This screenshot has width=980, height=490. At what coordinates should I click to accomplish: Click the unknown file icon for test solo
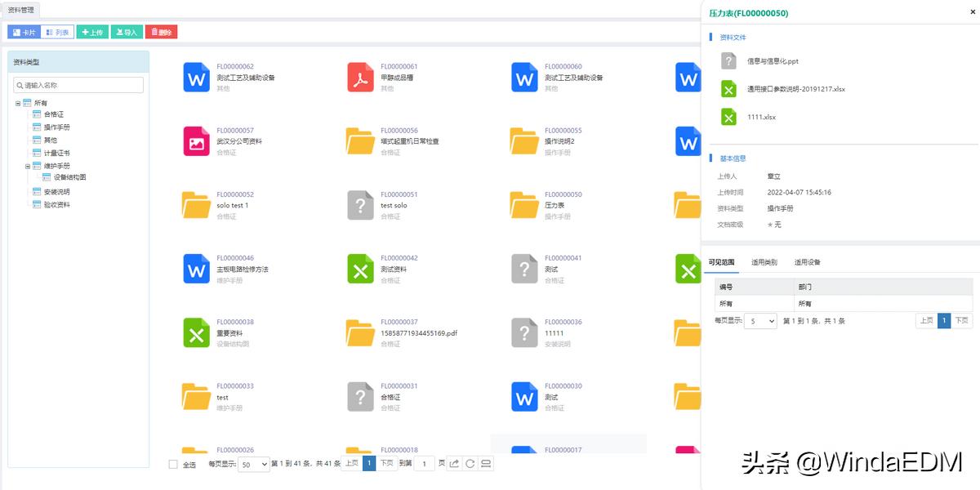[x=360, y=205]
